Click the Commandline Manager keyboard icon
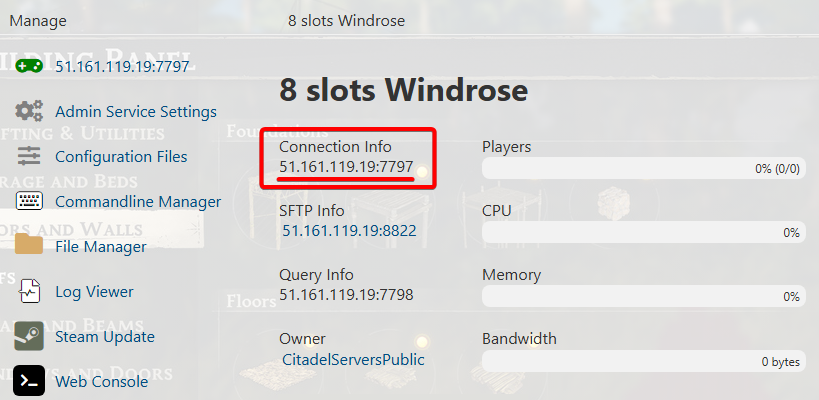The height and width of the screenshot is (400, 819). tap(29, 201)
